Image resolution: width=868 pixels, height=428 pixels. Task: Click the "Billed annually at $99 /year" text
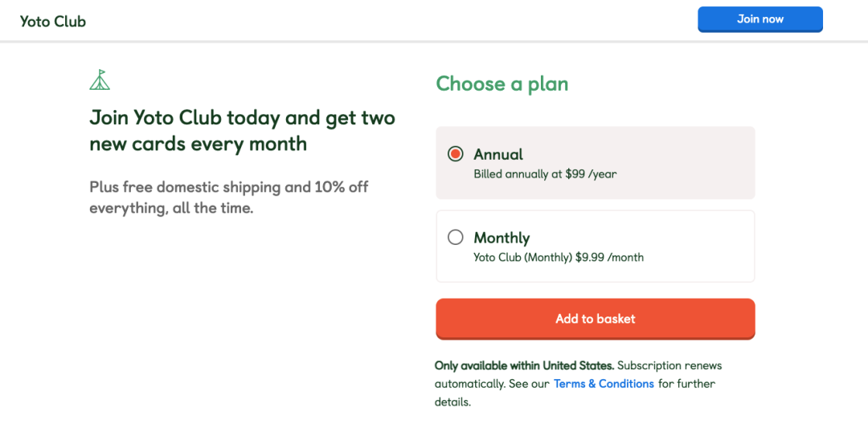click(x=545, y=173)
